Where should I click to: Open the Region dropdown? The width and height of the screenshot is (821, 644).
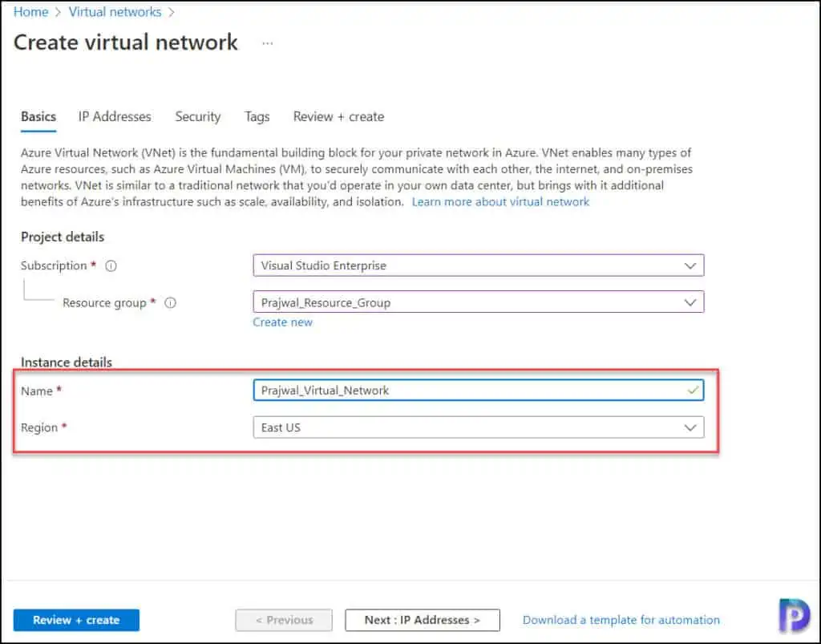pyautogui.click(x=478, y=427)
